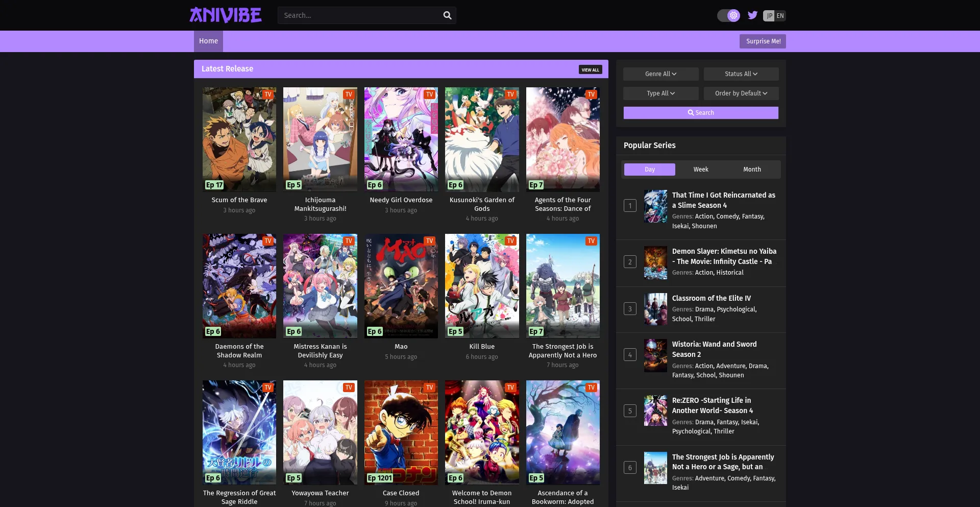This screenshot has width=980, height=507.
Task: Click the purple filter Search button
Action: click(x=701, y=113)
